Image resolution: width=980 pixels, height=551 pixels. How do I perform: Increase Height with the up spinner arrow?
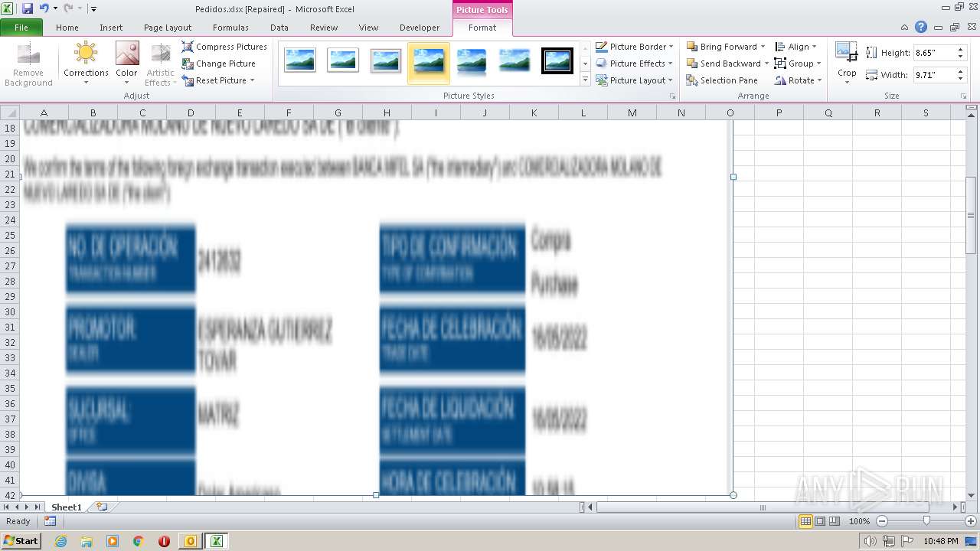pos(960,50)
